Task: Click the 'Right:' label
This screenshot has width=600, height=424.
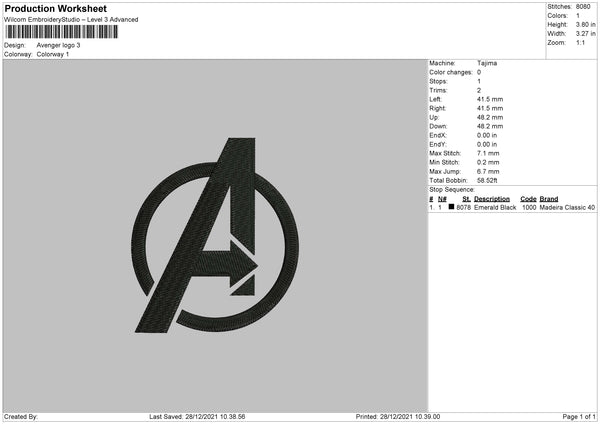Action: pos(437,108)
